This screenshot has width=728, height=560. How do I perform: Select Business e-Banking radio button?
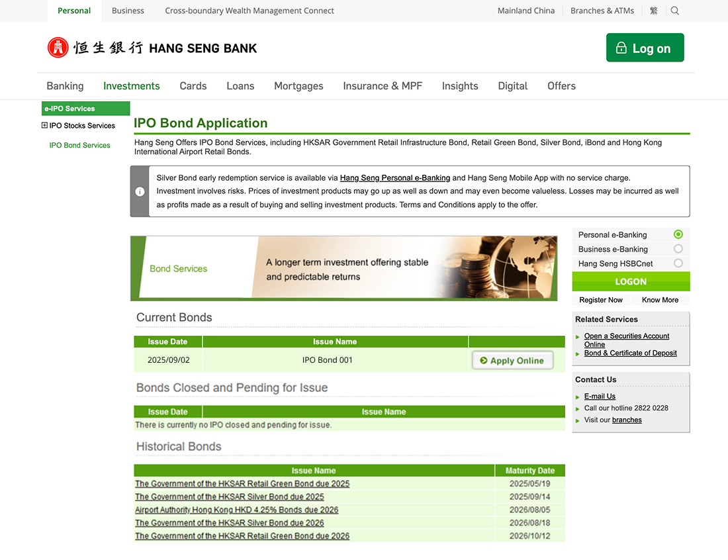point(678,249)
